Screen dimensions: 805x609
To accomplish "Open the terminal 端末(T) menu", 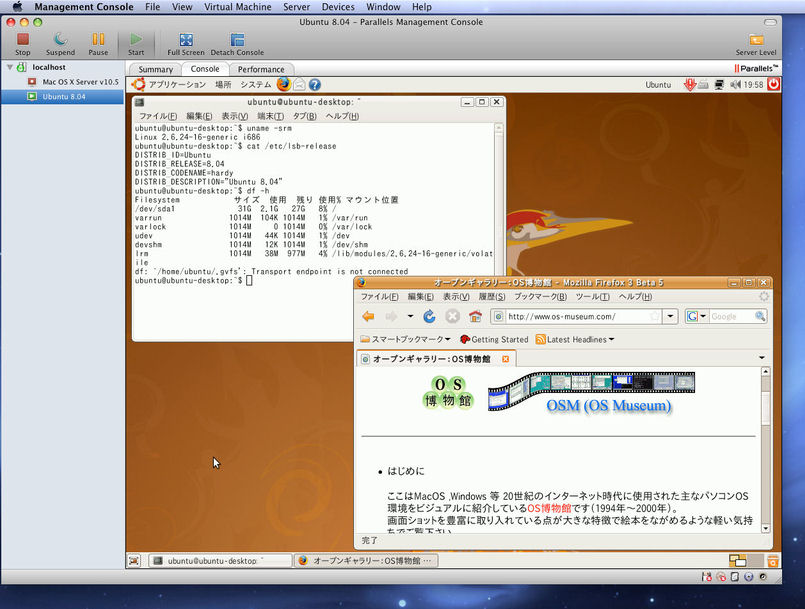I will point(271,116).
